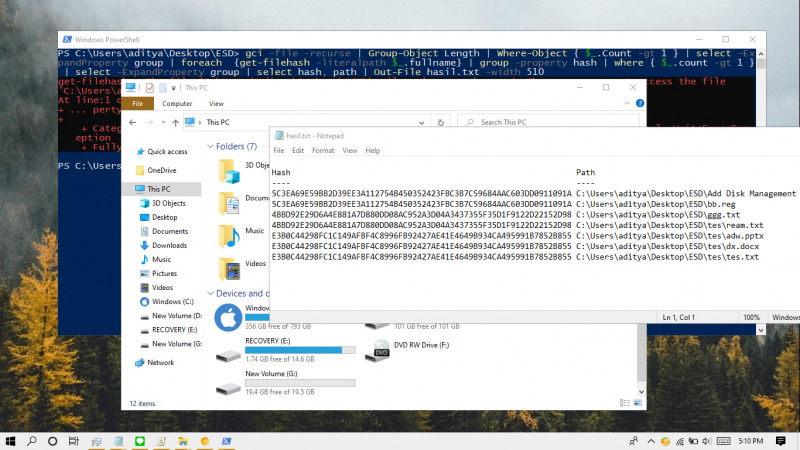
Task: Click Explorer vertical scrollbar down arrow
Action: (641, 392)
